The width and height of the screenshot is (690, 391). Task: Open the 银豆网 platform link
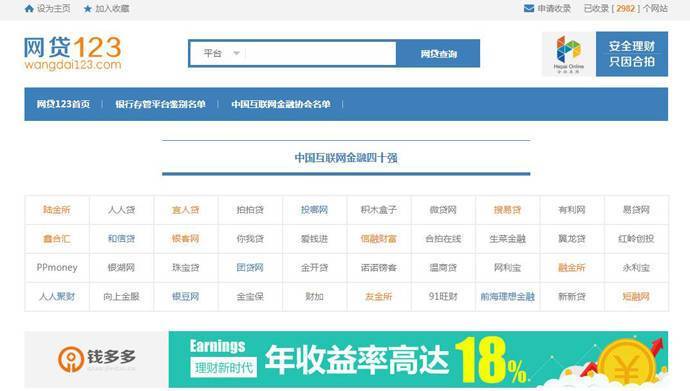pyautogui.click(x=186, y=296)
